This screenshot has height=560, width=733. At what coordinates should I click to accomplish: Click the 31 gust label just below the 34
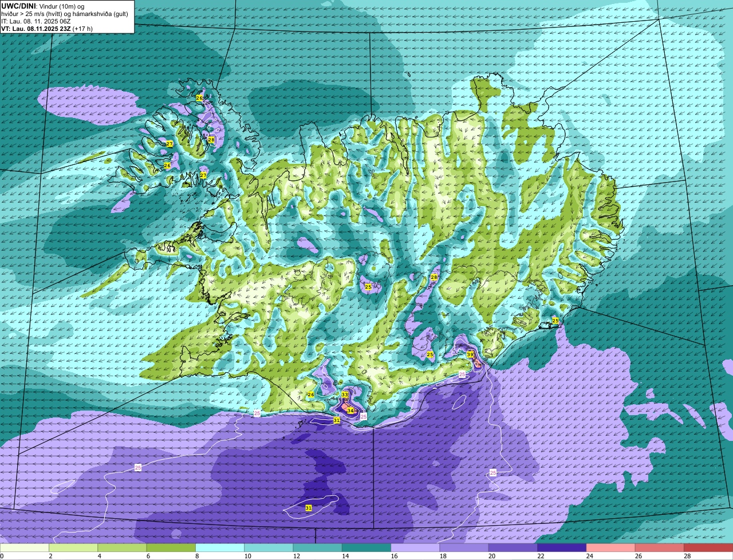337,420
